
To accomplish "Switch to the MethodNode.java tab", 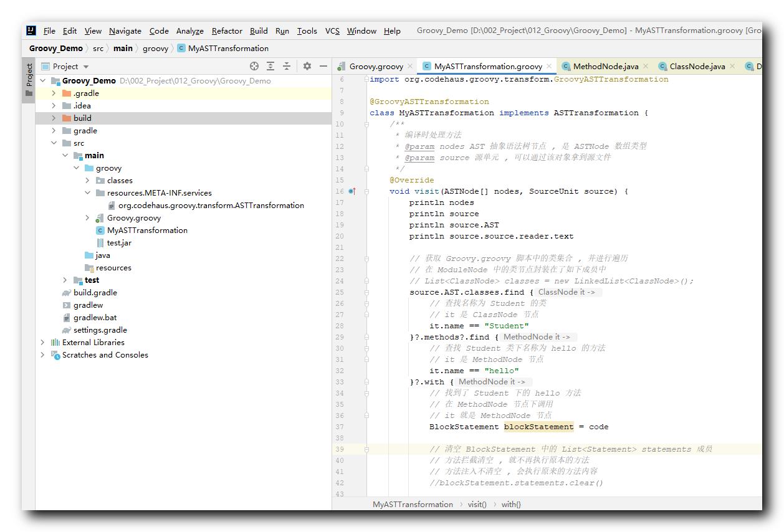I will [x=606, y=66].
